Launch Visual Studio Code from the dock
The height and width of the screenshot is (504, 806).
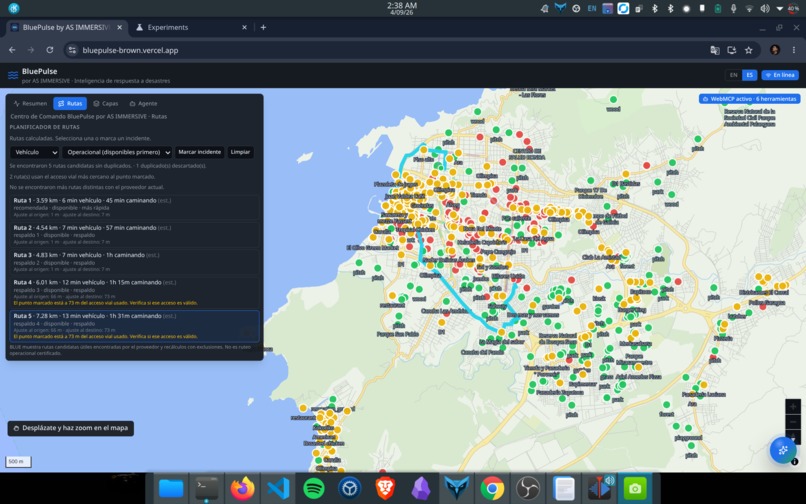(278, 488)
